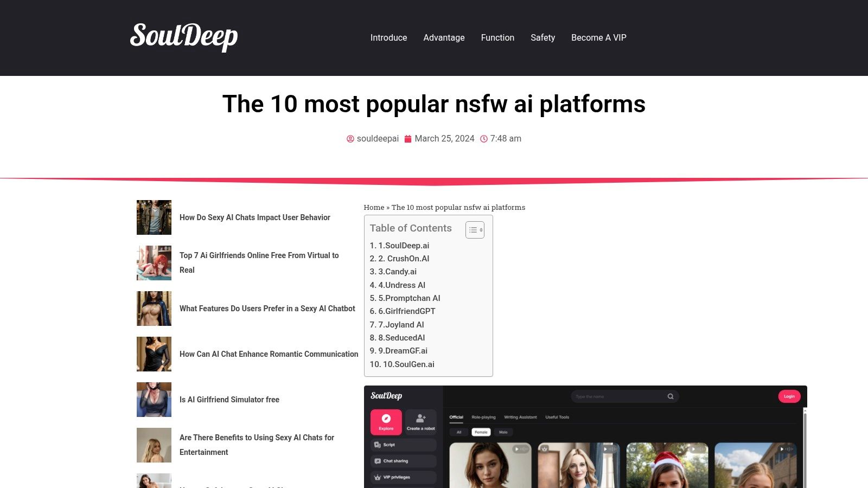Click thumbnail for 'How Can AI Chat Enhance' post
868x488 pixels.
(154, 354)
